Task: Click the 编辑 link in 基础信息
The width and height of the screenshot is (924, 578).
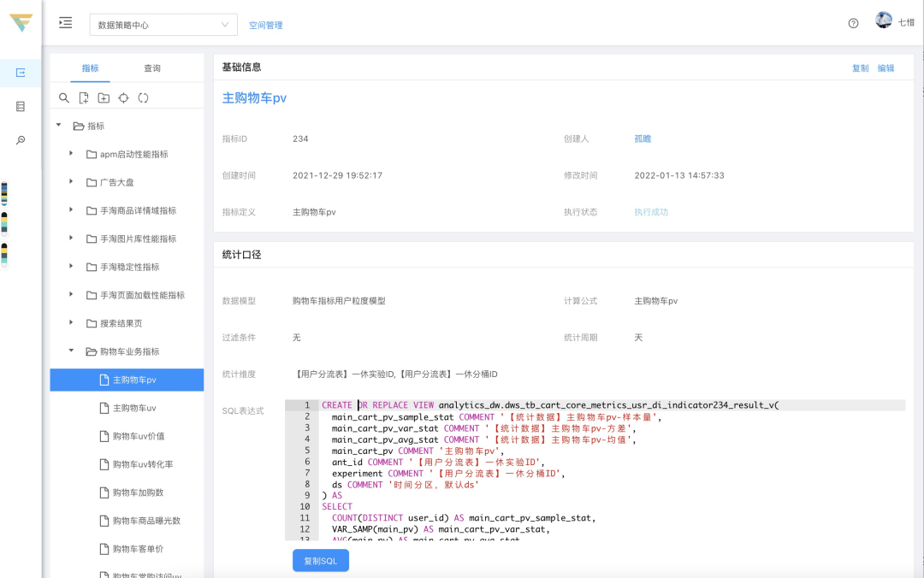Action: [885, 68]
